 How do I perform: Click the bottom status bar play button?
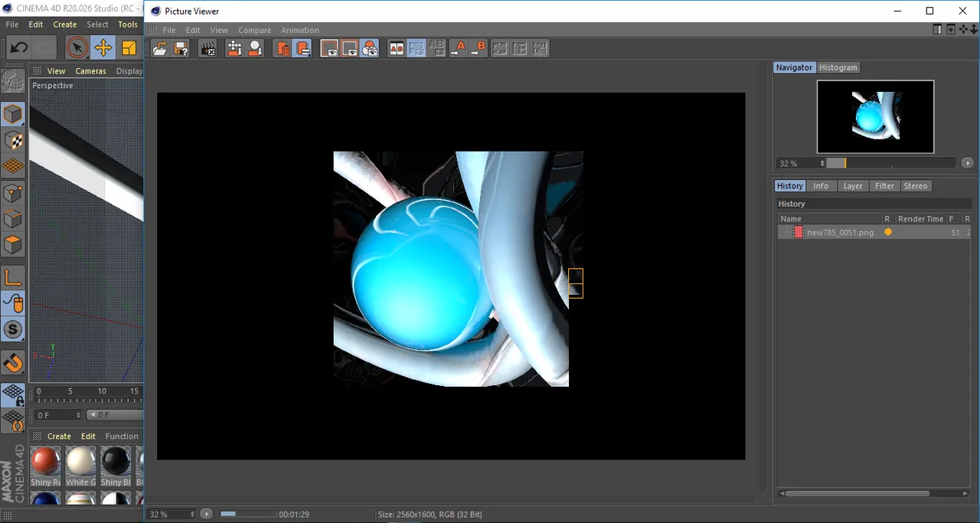[207, 514]
